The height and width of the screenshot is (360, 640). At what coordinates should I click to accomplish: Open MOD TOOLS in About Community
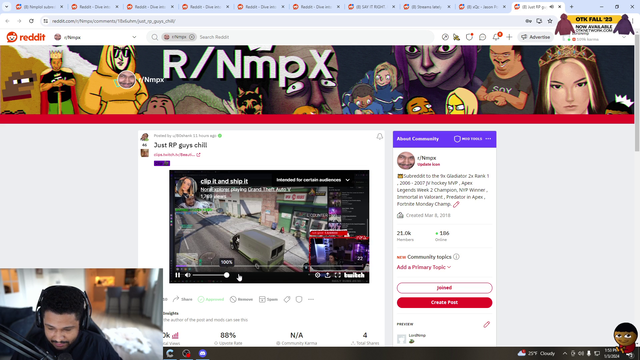click(468, 139)
